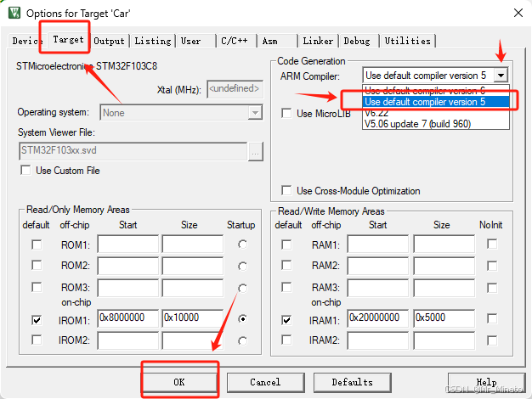Go to the C/C++ tab
Image resolution: width=532 pixels, height=399 pixels.
236,41
